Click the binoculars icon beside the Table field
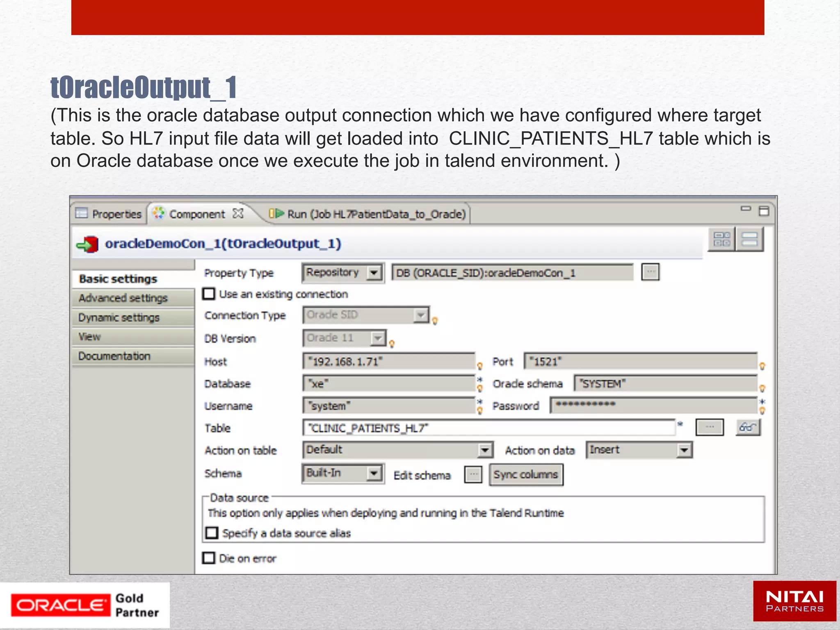Image resolution: width=840 pixels, height=630 pixels. [748, 427]
